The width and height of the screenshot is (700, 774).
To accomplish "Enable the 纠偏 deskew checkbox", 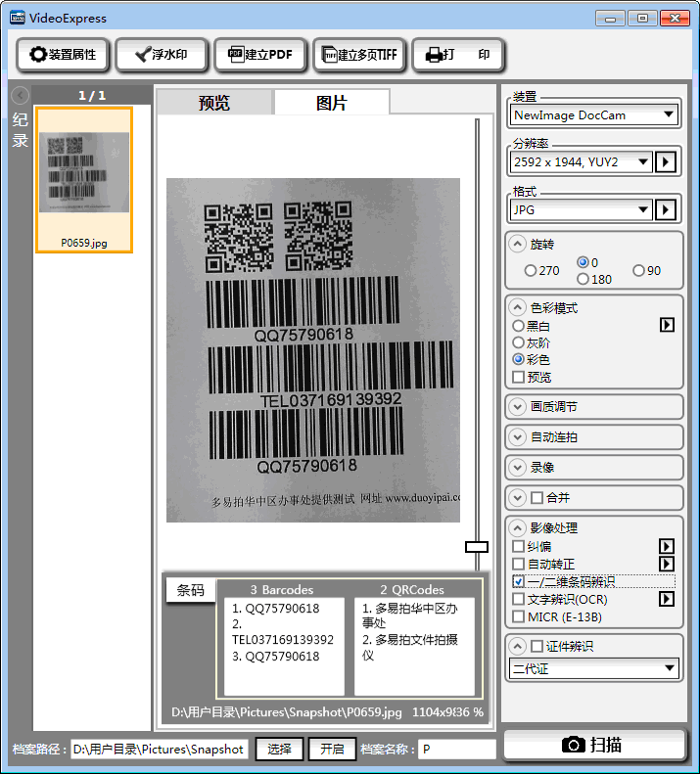I will coord(518,546).
